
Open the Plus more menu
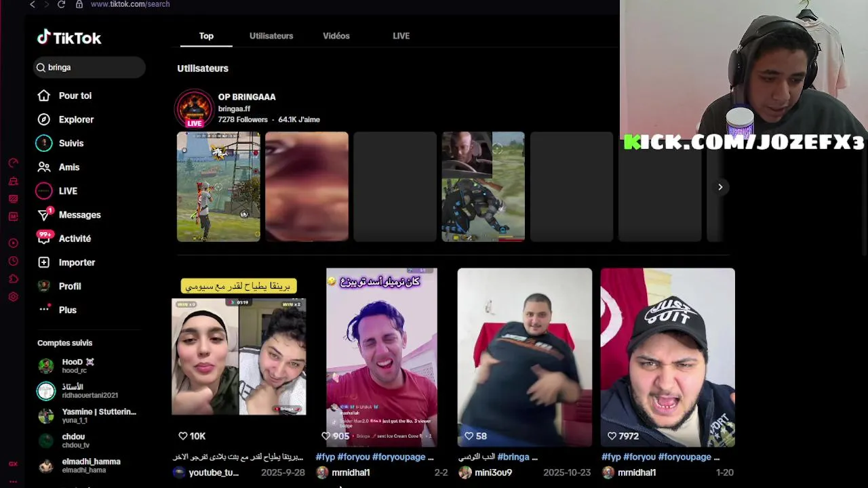(x=57, y=310)
